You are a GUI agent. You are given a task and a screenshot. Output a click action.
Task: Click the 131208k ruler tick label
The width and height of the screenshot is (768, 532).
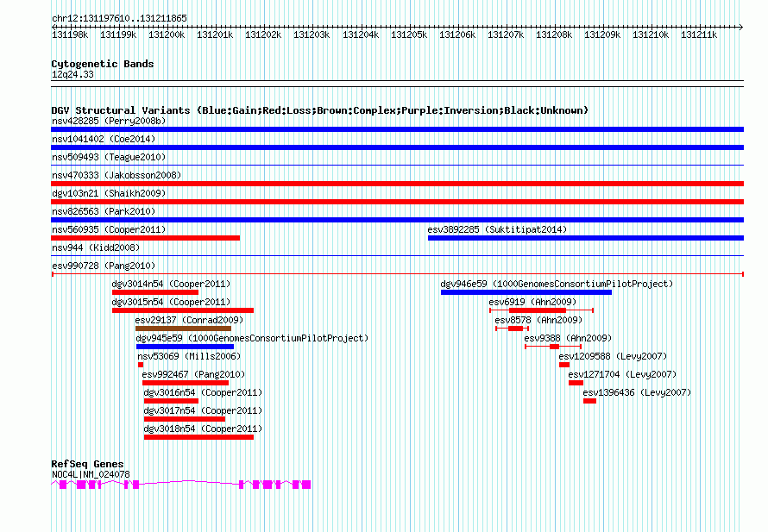(x=554, y=34)
